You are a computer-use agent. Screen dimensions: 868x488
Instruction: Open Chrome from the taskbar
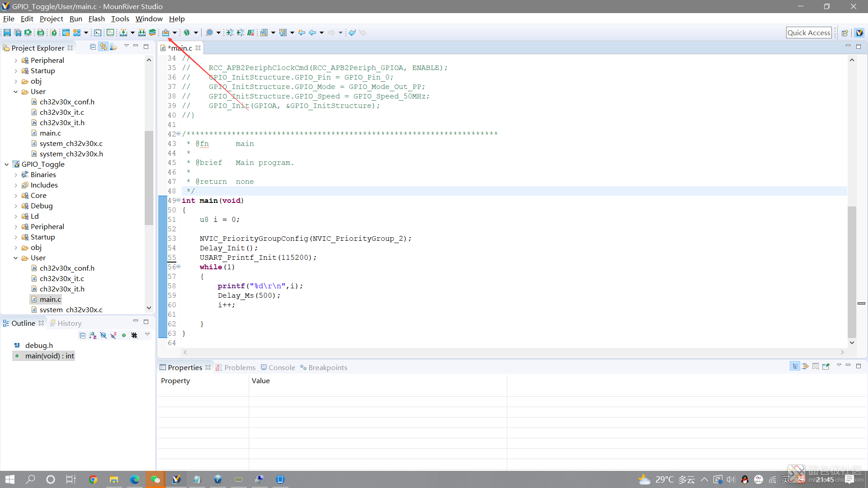[93, 479]
